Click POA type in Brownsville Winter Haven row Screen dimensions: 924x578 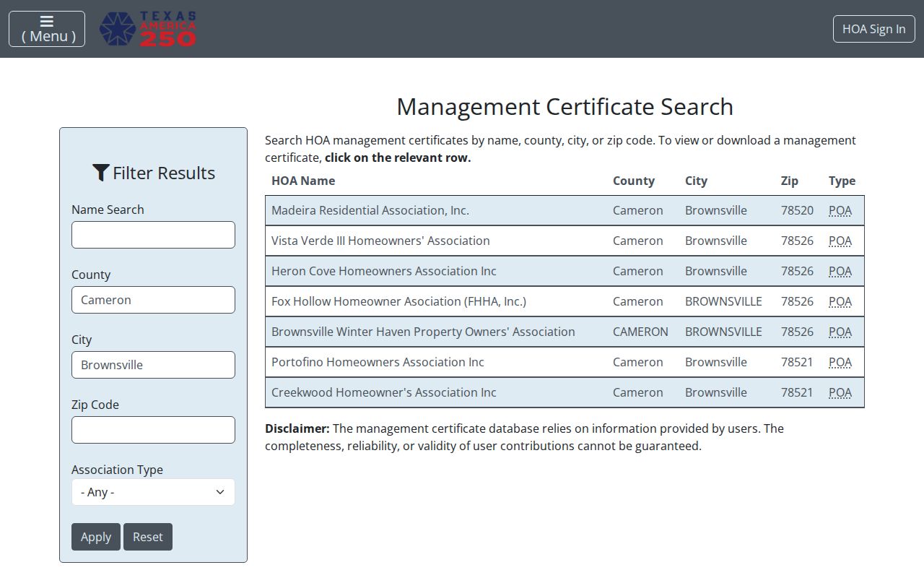point(840,332)
